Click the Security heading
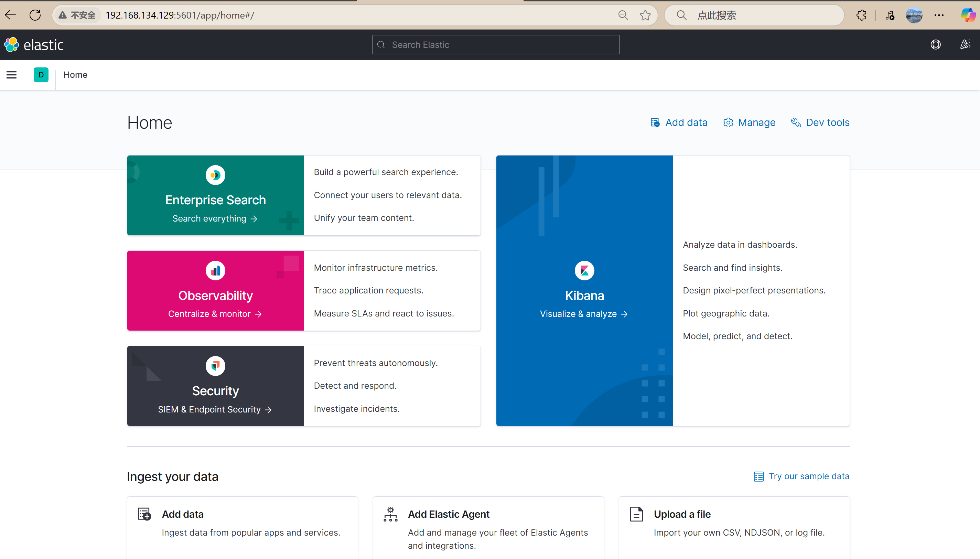 (x=215, y=391)
